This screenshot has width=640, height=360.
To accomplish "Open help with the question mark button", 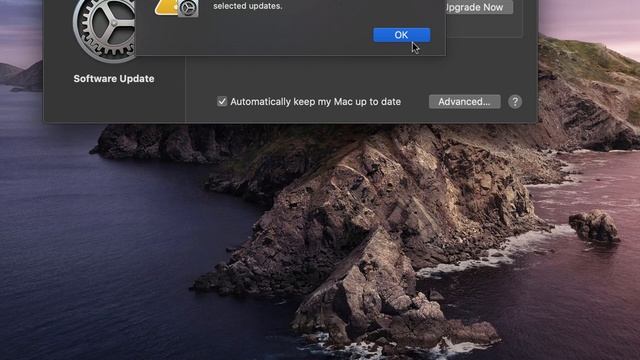I will pyautogui.click(x=515, y=102).
